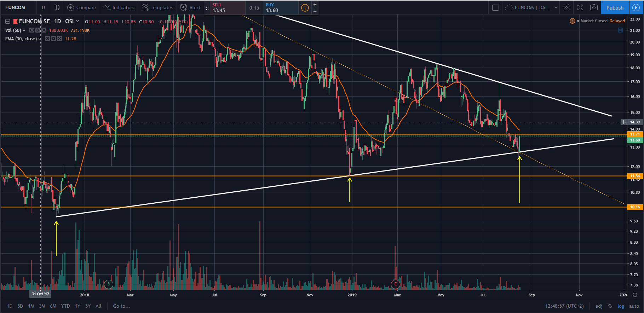Hide the Vol (50) indicator eye icon
Image resolution: width=644 pixels, height=313 pixels.
click(32, 30)
